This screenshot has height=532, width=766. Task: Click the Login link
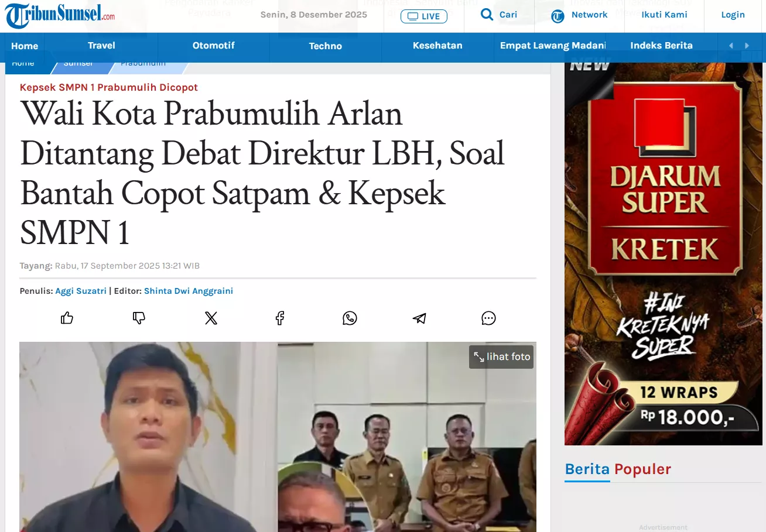pos(733,15)
